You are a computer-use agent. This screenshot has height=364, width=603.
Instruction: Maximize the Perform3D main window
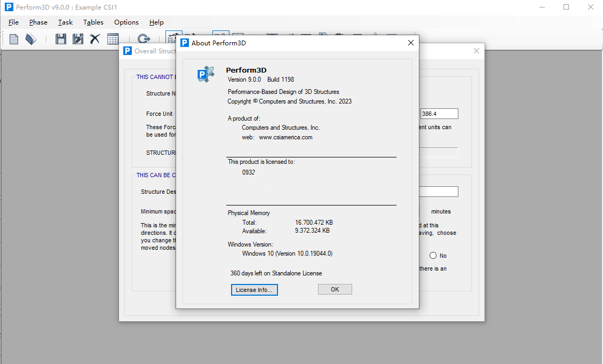pos(566,7)
